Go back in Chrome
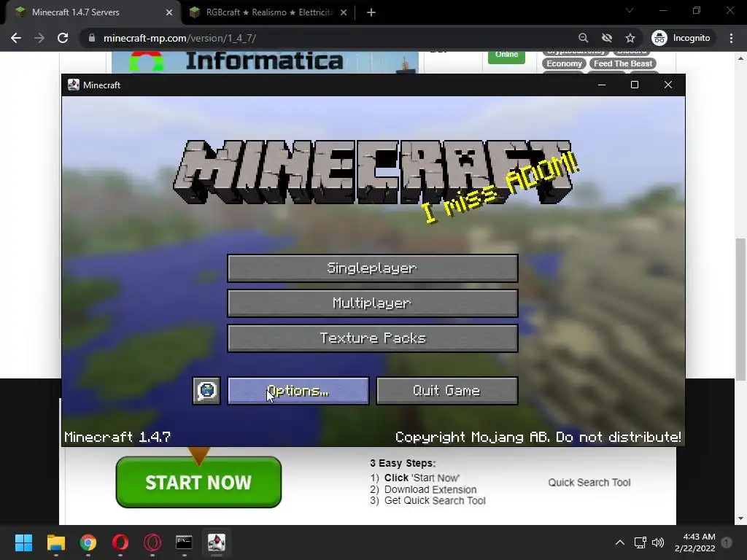The image size is (747, 560). click(16, 38)
